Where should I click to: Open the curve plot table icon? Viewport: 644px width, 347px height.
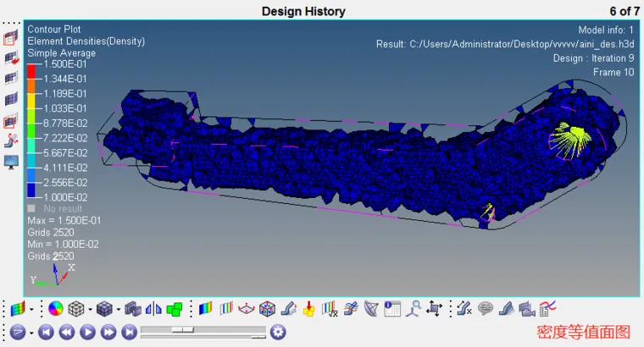(547, 308)
